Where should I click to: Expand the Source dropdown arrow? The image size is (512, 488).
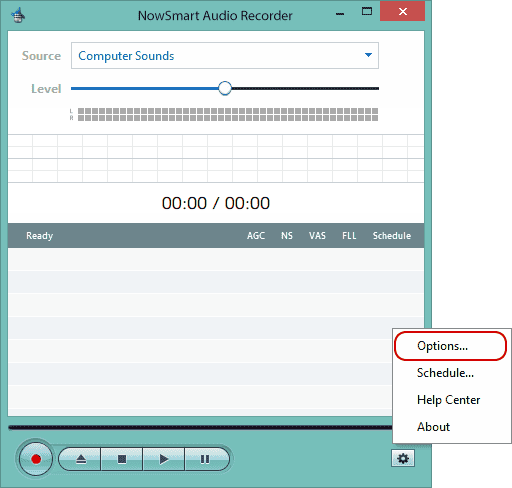[368, 55]
